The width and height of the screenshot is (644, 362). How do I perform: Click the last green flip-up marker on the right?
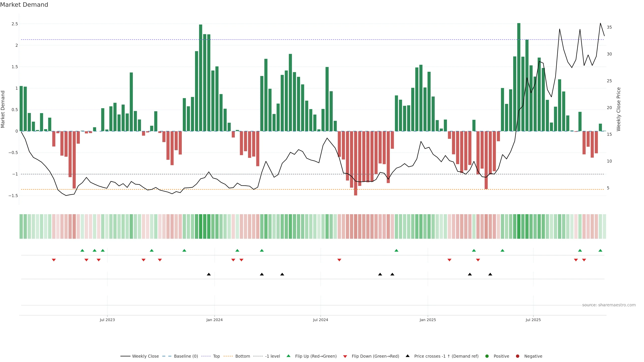(600, 250)
